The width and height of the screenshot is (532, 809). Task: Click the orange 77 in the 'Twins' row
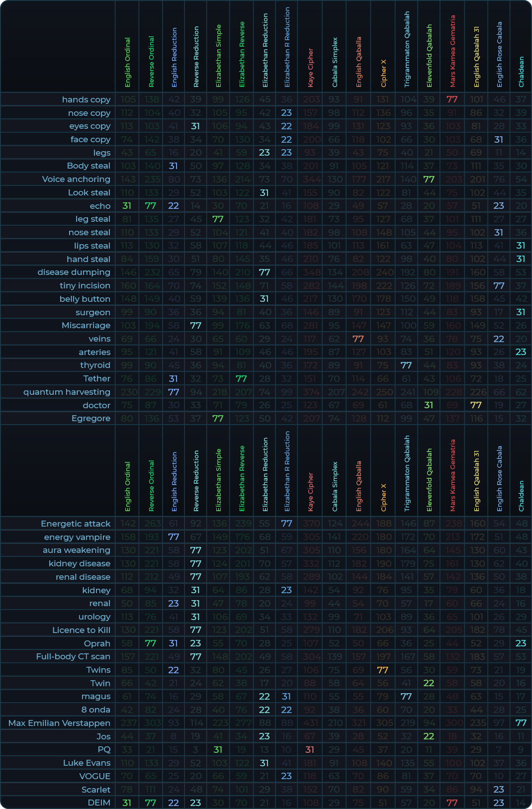[x=382, y=670]
